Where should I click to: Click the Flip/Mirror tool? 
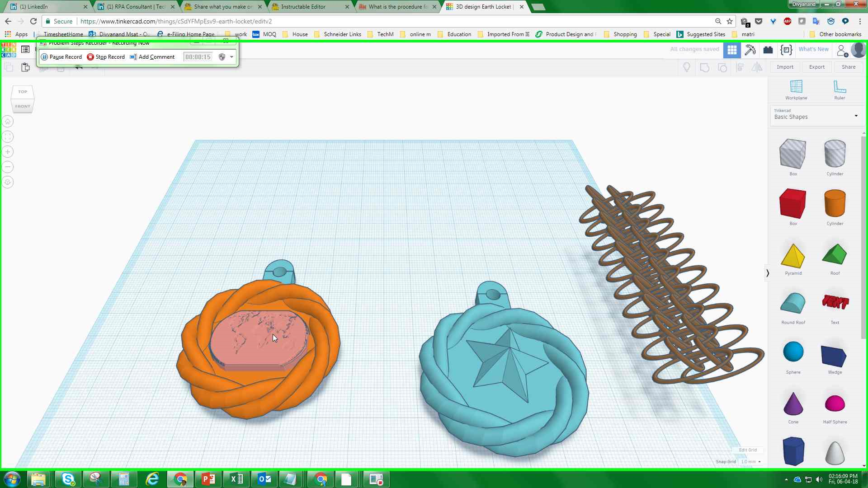coord(757,67)
